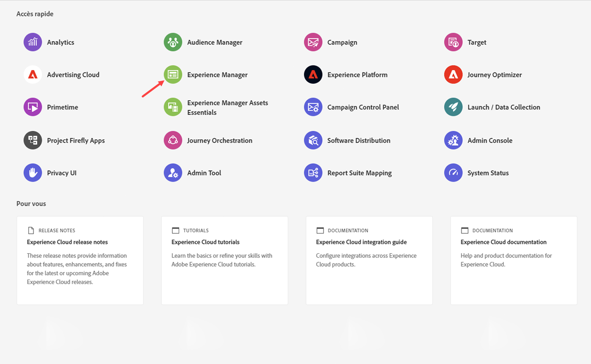Screen dimensions: 591x364
Task: Click the 'Accès rapide' heading
Action: [35, 14]
